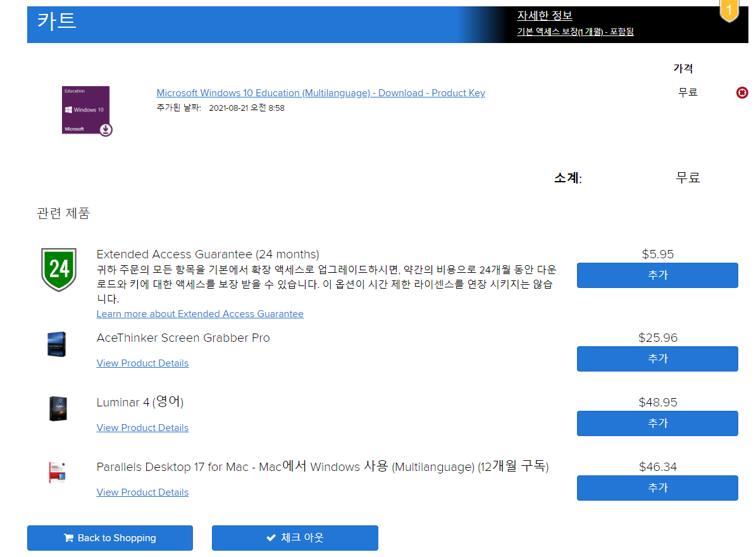This screenshot has height=557, width=756.
Task: Click the $5.95 price text
Action: click(x=658, y=254)
